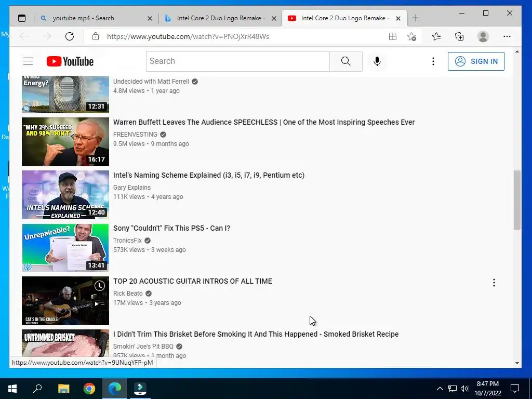532x399 pixels.
Task: Start voice search with microphone icon
Action: pyautogui.click(x=377, y=61)
